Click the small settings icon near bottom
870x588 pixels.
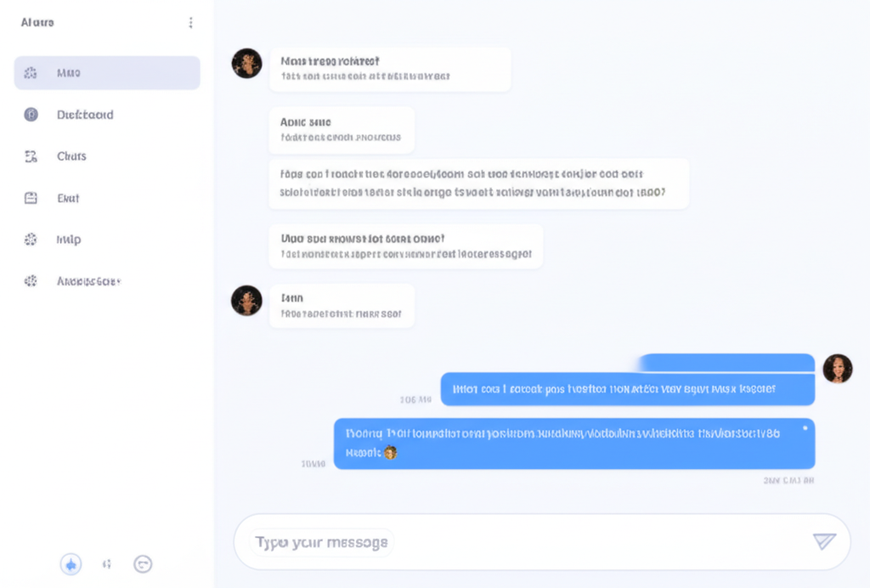point(107,563)
